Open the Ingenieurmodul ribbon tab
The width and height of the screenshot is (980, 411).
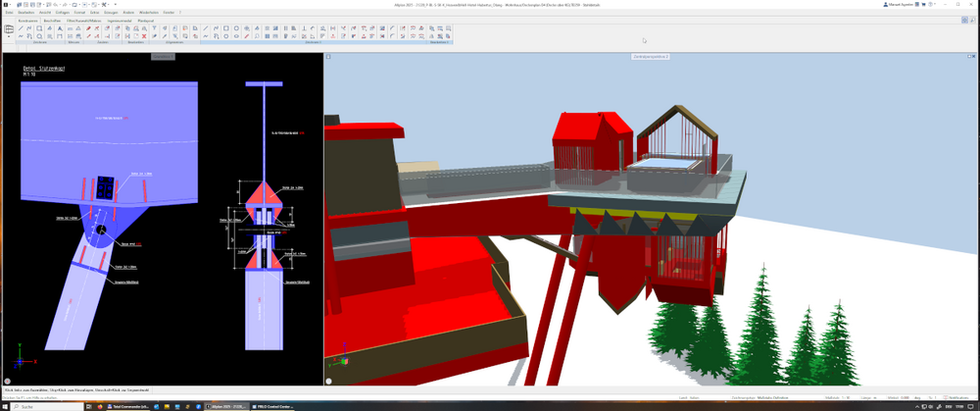118,19
